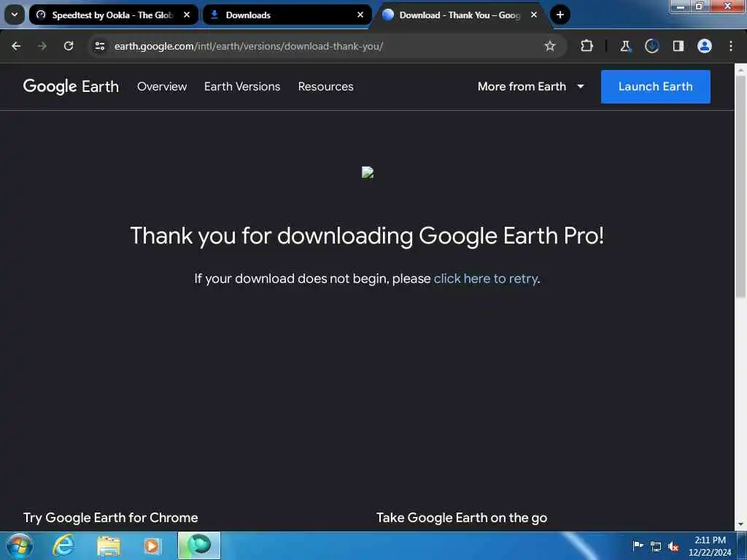Close the Downloads tab
This screenshot has width=747, height=560.
tap(360, 15)
